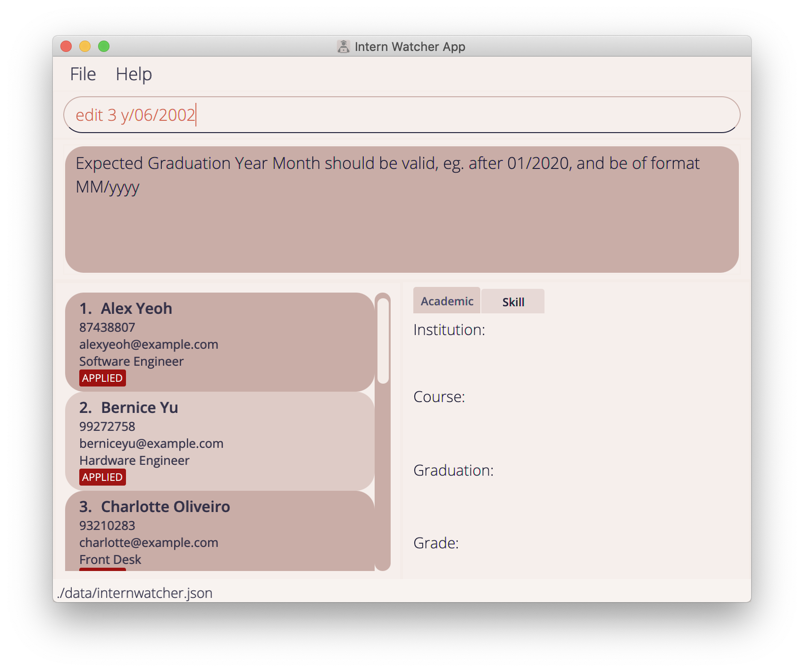
Task: Close the window with red button
Action: point(66,46)
